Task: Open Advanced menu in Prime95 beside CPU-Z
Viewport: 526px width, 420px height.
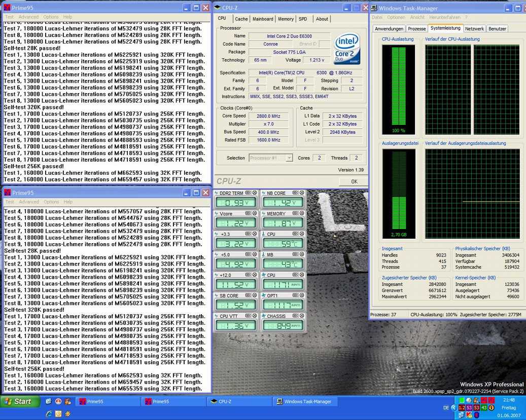Action: coord(28,17)
